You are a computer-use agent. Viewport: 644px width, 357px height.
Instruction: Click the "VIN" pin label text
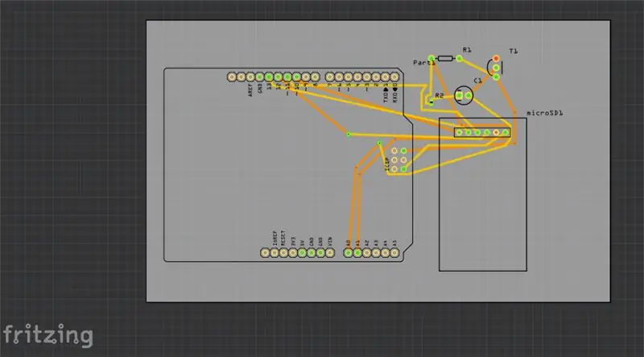pos(330,242)
